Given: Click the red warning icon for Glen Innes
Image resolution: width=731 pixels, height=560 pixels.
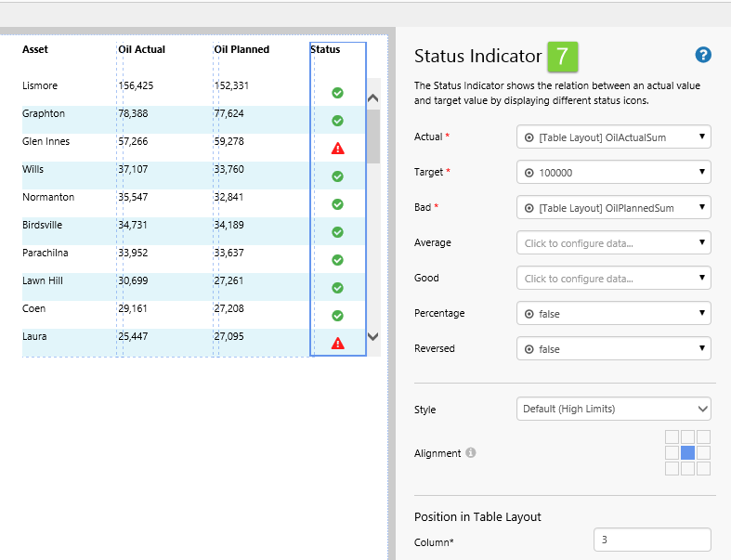Looking at the screenshot, I should pyautogui.click(x=338, y=149).
